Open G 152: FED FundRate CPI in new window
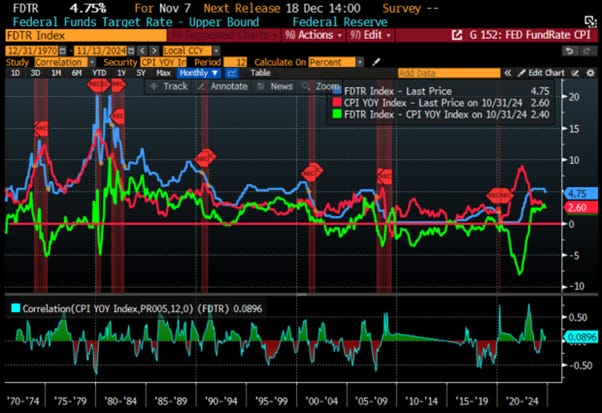Image resolution: width=602 pixels, height=413 pixels. (456, 35)
